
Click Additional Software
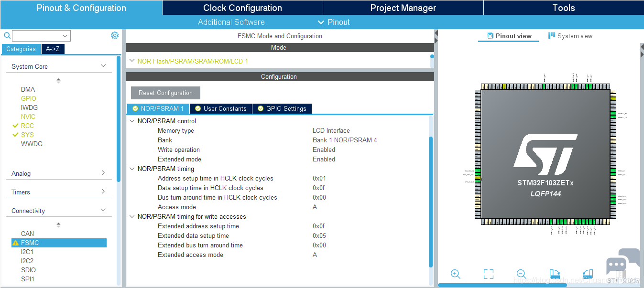(231, 22)
